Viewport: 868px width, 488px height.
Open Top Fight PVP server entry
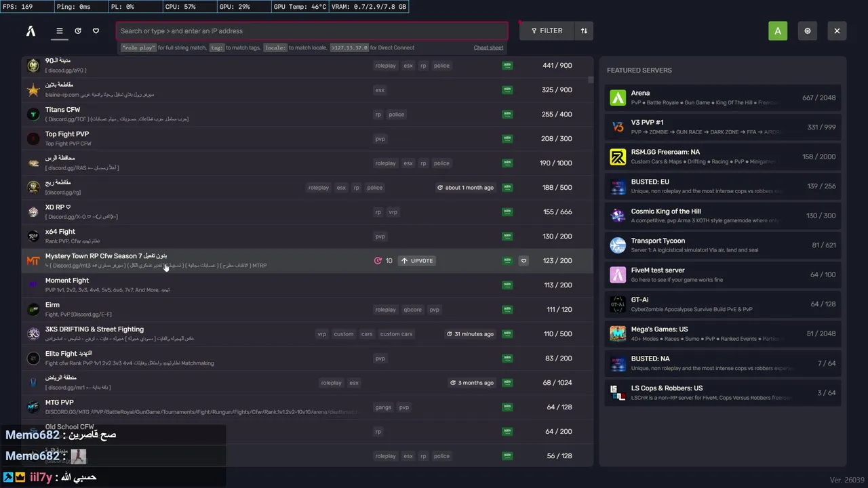(x=307, y=138)
